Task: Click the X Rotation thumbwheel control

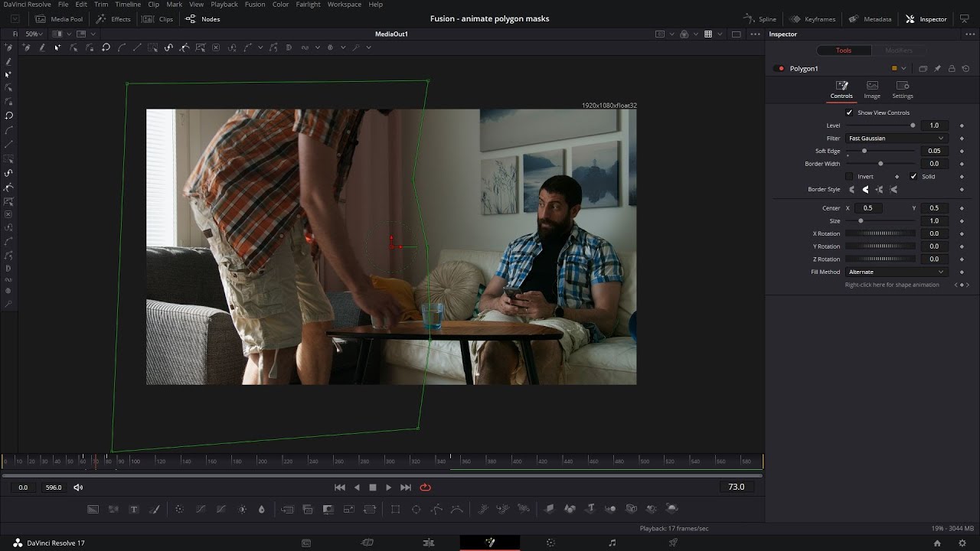Action: click(x=880, y=234)
